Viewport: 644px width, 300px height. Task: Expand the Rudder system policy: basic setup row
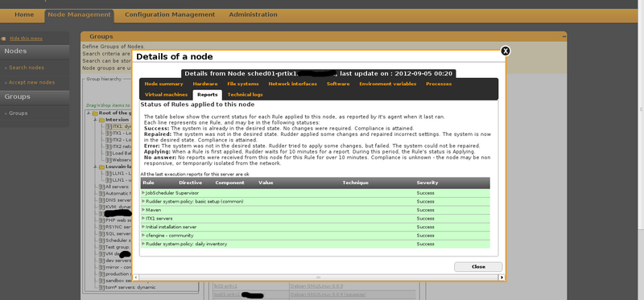143,201
